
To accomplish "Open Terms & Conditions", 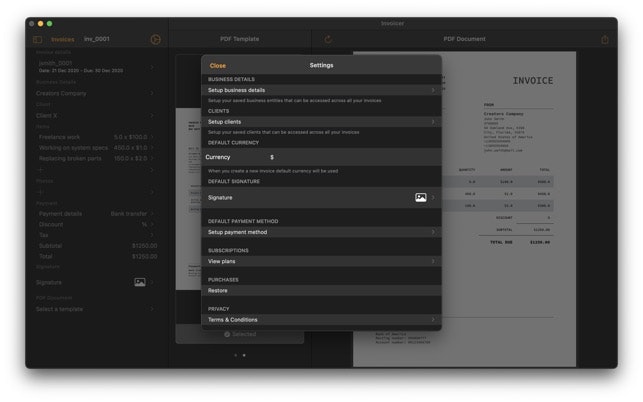I will click(321, 320).
